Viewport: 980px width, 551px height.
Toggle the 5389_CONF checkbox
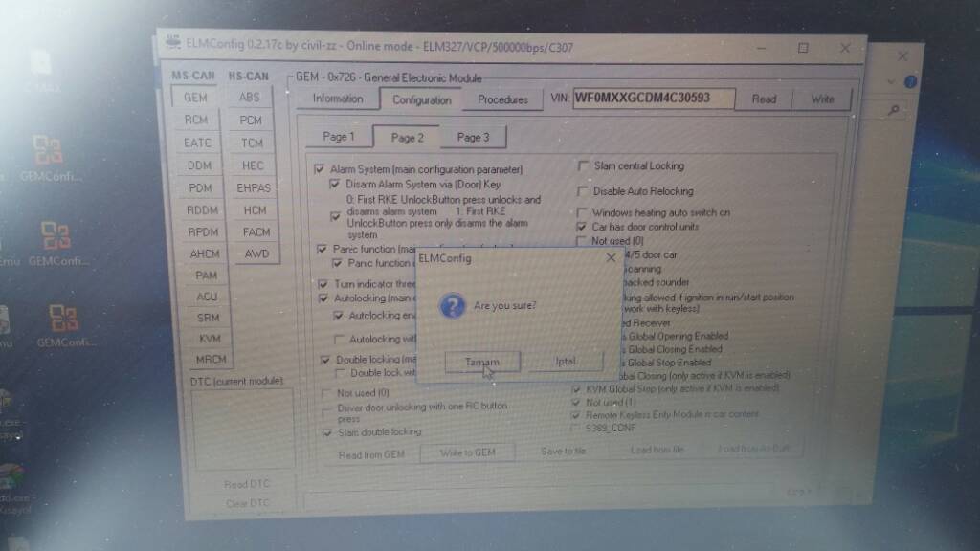[x=575, y=428]
